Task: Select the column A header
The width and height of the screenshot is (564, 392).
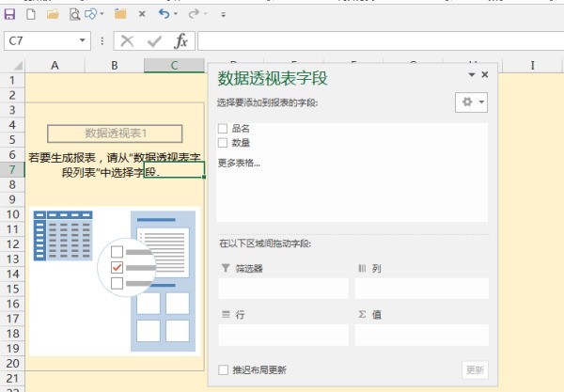Action: pos(55,65)
